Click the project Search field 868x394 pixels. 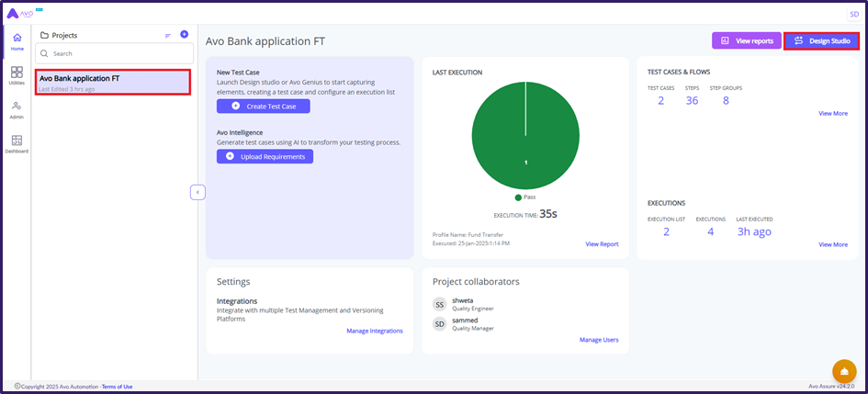click(113, 54)
